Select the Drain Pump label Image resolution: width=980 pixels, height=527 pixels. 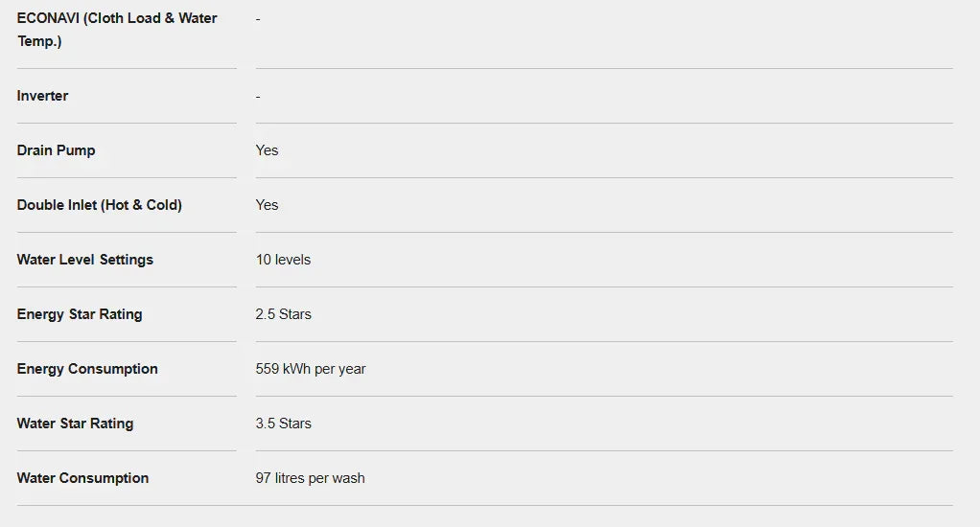(56, 150)
